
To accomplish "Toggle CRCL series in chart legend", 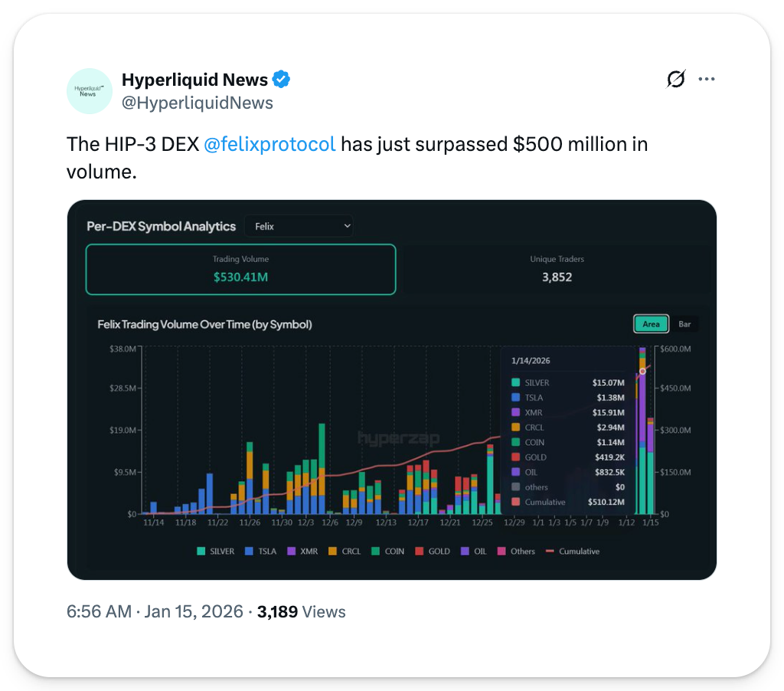I will 345,552.
